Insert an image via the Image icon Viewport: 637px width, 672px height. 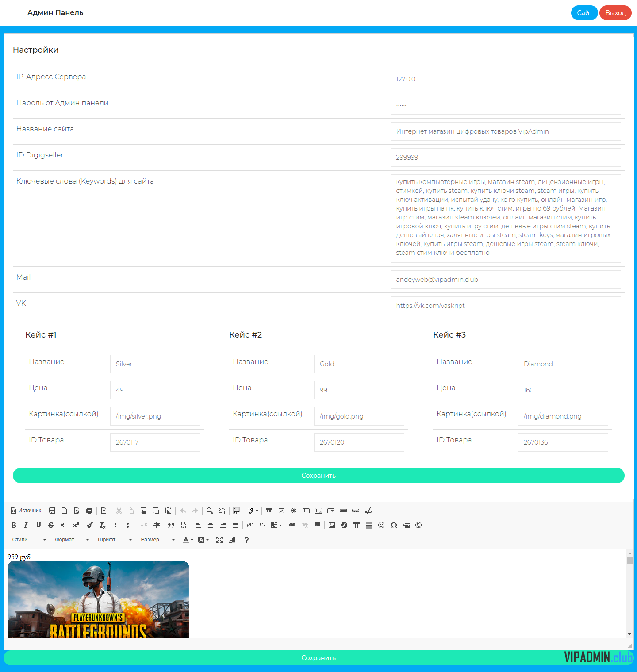click(332, 525)
